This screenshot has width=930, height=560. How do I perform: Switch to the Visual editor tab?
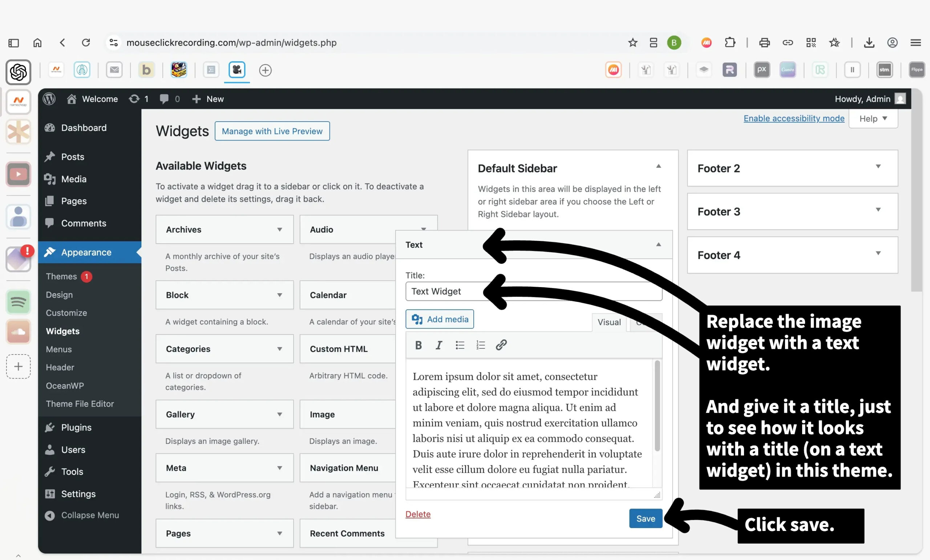[609, 322]
